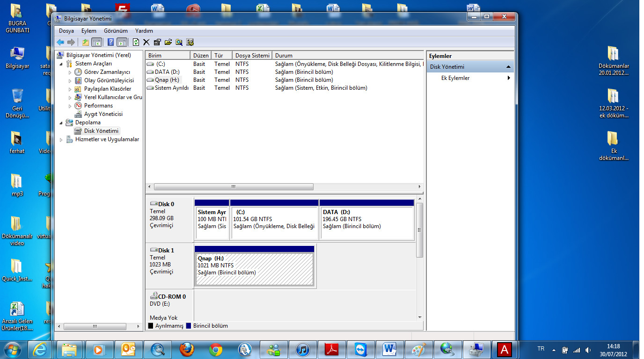The height and width of the screenshot is (359, 644).
Task: Click the CD-ROM 0 label panel
Action: pos(169,306)
